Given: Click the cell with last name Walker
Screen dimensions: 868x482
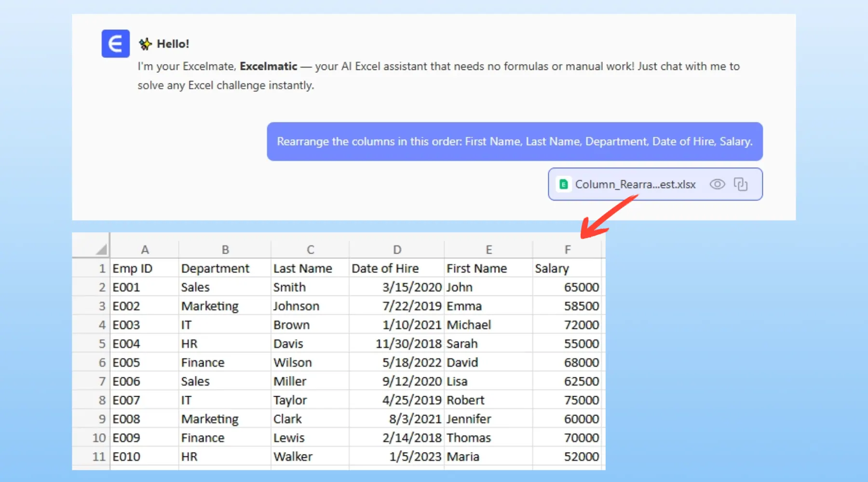Looking at the screenshot, I should (310, 456).
